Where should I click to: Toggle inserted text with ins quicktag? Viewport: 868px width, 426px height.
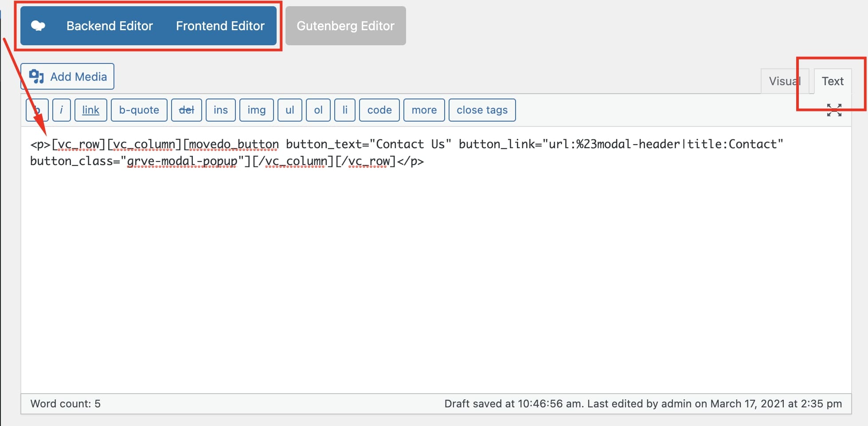tap(220, 110)
